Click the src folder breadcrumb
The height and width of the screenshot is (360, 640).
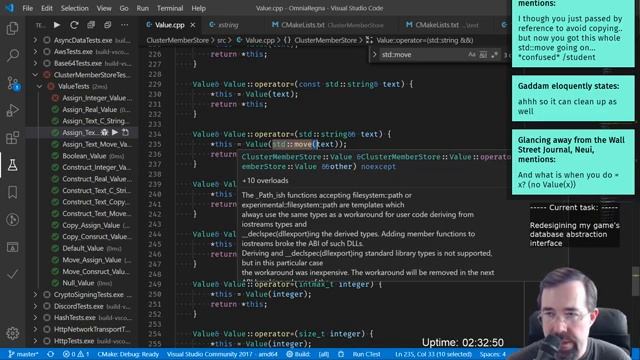[221, 40]
